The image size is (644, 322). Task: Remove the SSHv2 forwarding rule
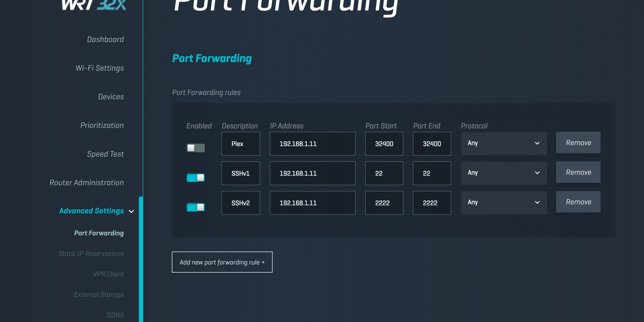tap(578, 202)
